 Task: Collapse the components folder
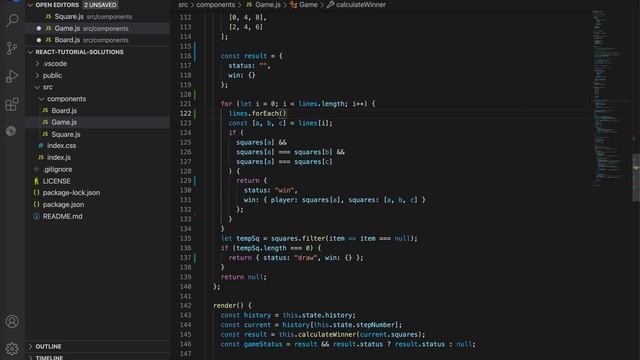pos(41,99)
